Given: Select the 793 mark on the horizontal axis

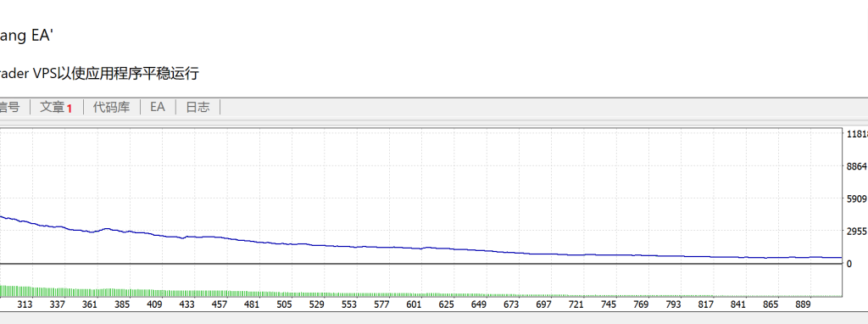Looking at the screenshot, I should tap(673, 304).
